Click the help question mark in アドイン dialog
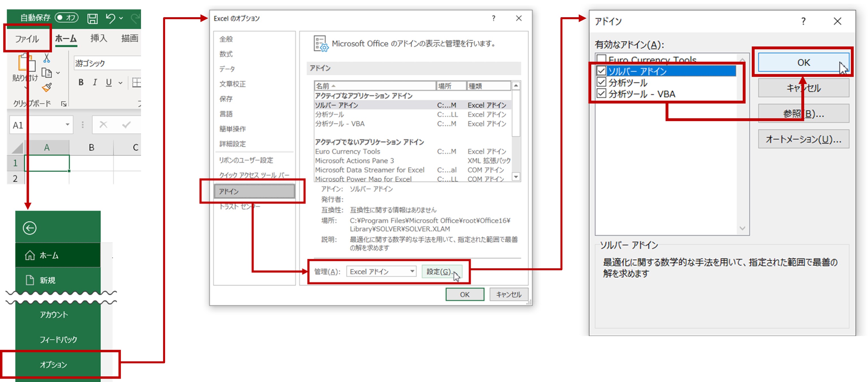 (x=803, y=21)
